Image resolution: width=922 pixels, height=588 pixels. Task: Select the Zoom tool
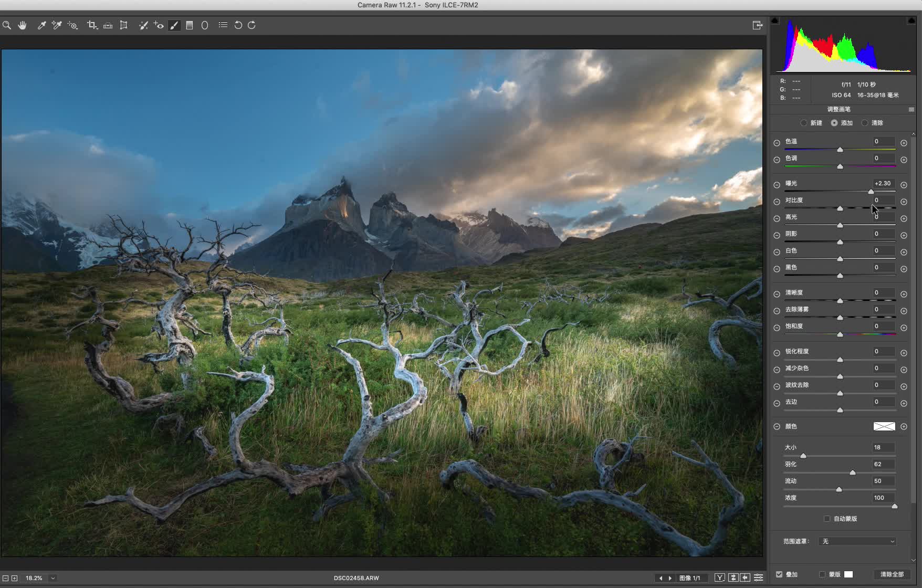pos(7,25)
